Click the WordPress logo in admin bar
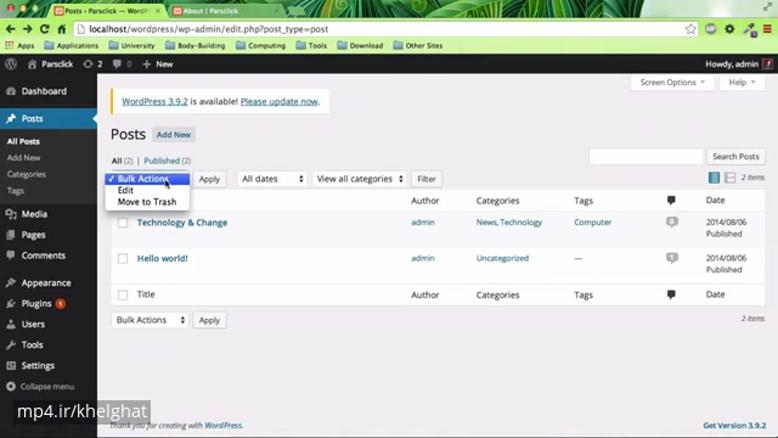Viewport: 778px width, 438px height. tap(11, 64)
